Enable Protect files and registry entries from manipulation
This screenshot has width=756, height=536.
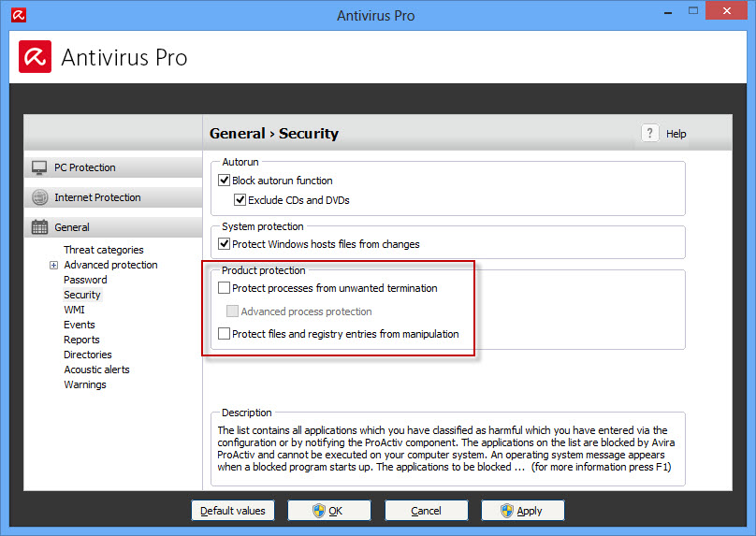(225, 334)
